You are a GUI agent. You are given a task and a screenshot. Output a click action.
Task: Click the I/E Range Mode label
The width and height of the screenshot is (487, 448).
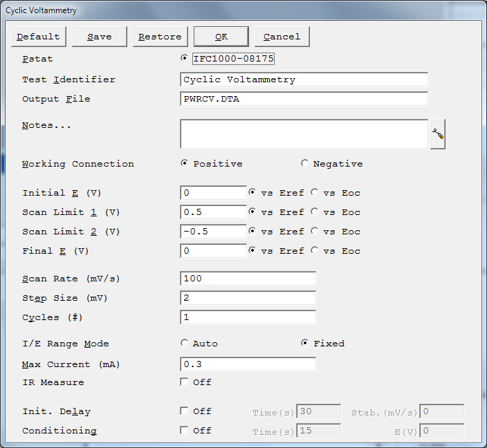(x=66, y=344)
